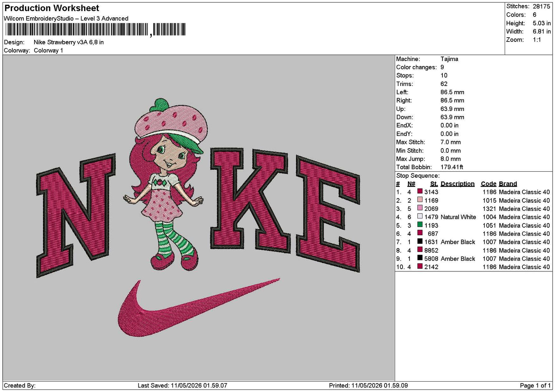Select the 'Natural White' description text

pyautogui.click(x=458, y=217)
